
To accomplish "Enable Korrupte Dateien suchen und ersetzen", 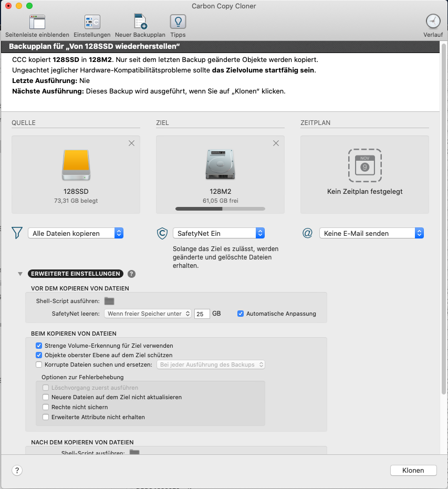I will coord(39,365).
